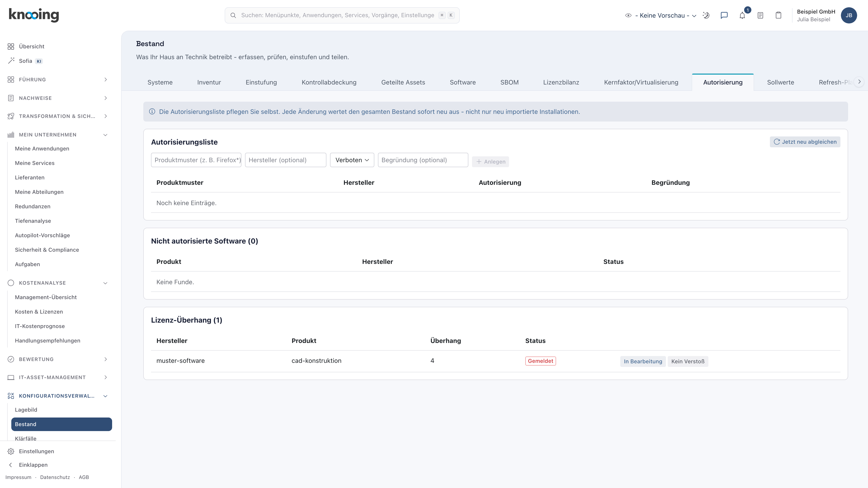Mark license overhang as In Bearbeitung
The width and height of the screenshot is (868, 488).
pos(643,361)
